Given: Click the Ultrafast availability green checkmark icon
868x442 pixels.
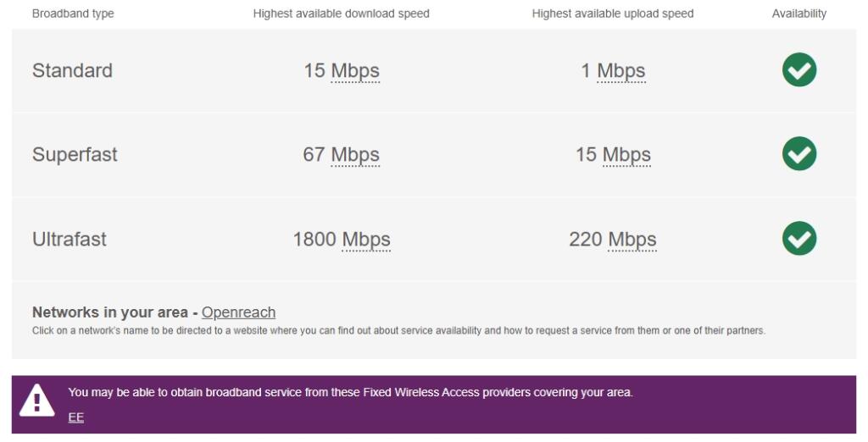Looking at the screenshot, I should click(798, 239).
